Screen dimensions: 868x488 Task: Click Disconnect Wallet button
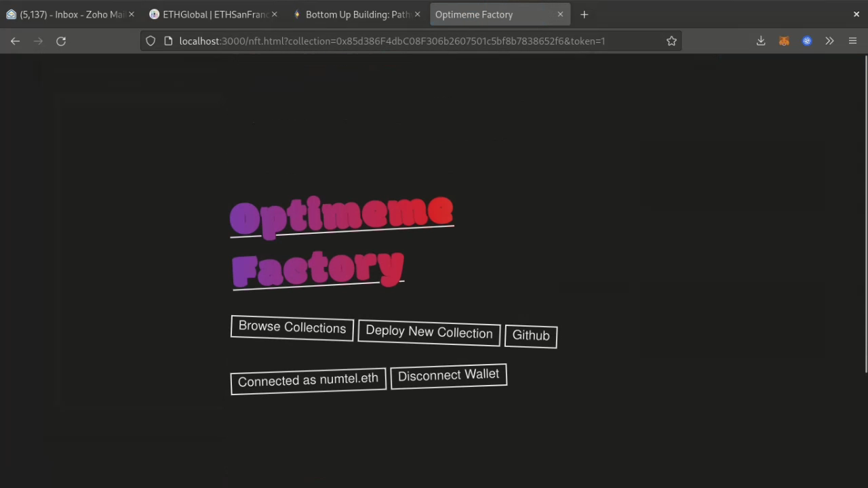[448, 375]
